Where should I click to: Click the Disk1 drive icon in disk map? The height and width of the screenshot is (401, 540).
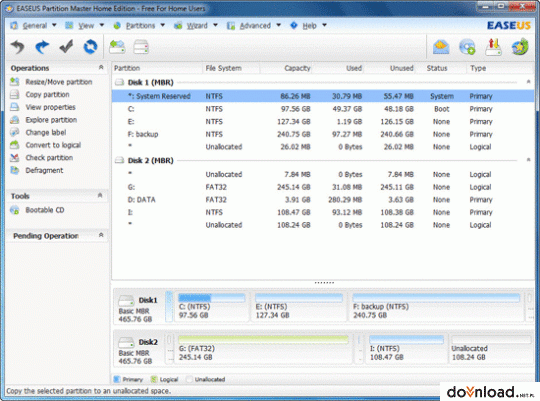tap(126, 301)
